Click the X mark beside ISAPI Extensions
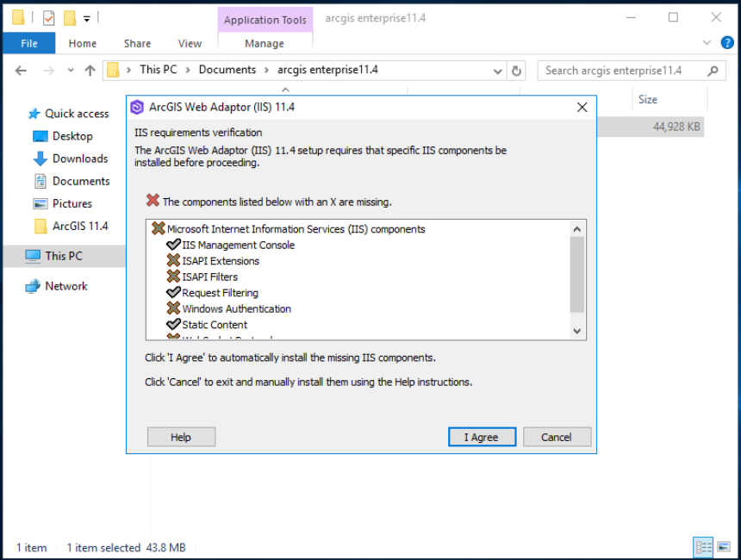The width and height of the screenshot is (741, 560). pos(173,260)
